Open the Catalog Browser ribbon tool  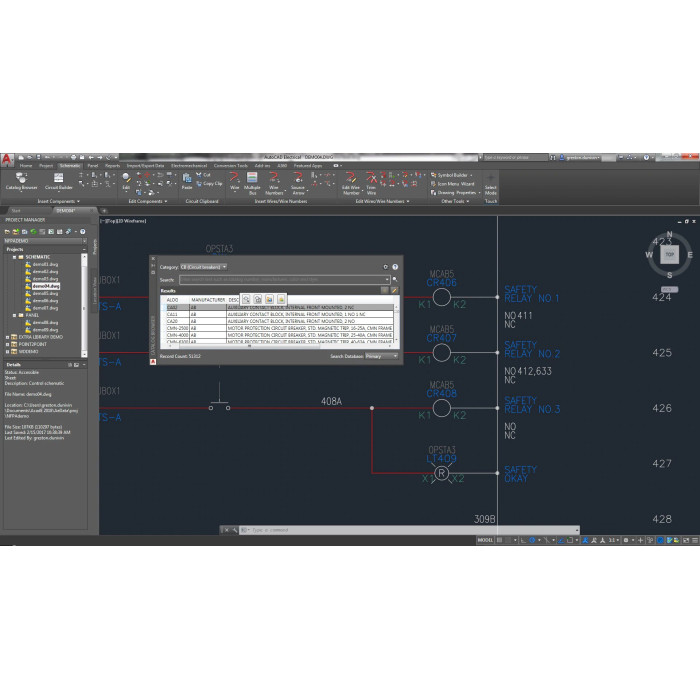[21, 181]
